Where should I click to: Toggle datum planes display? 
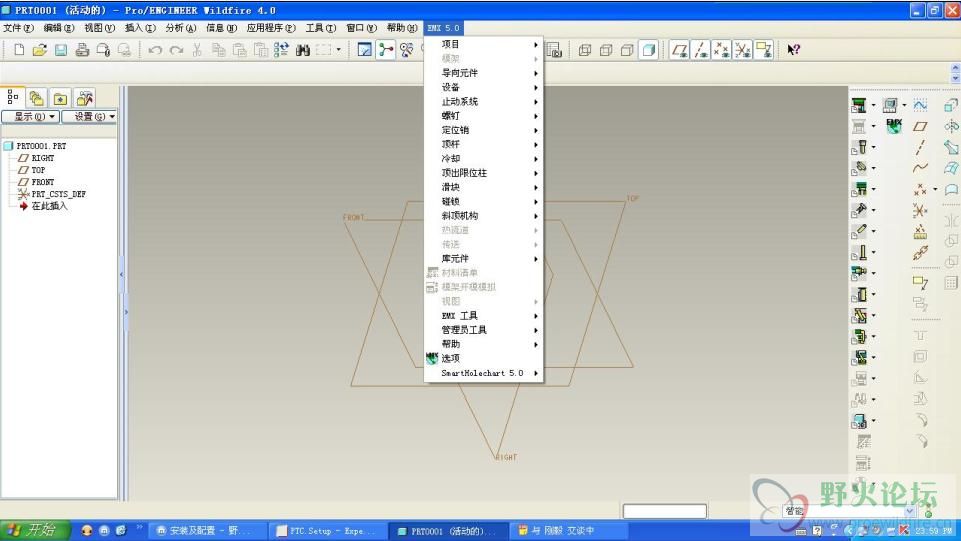pyautogui.click(x=679, y=50)
